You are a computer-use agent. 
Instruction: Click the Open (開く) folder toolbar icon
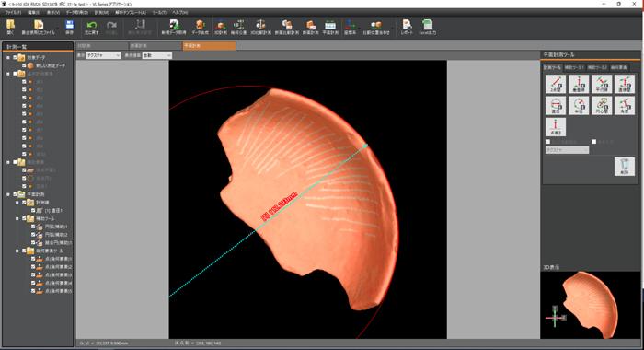[x=10, y=27]
